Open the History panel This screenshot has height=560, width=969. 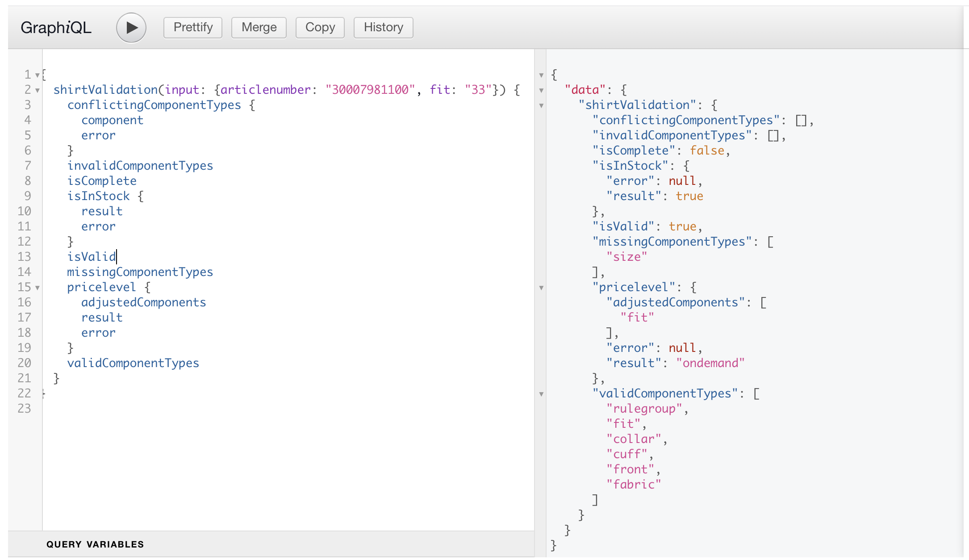(383, 28)
